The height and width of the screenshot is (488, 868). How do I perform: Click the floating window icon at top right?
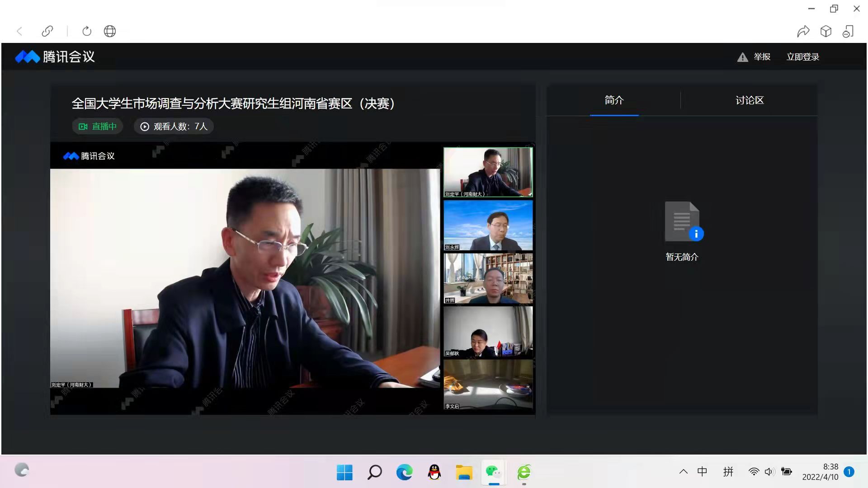coord(848,31)
